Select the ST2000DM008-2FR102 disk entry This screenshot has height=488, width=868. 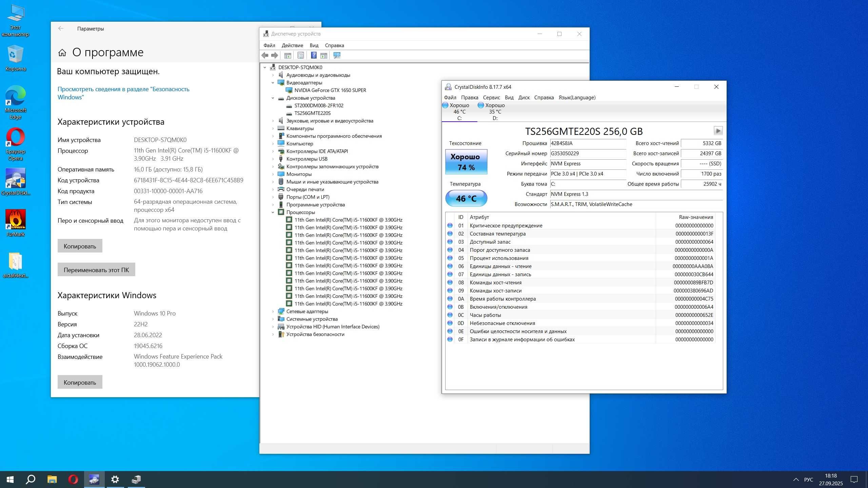pos(319,105)
